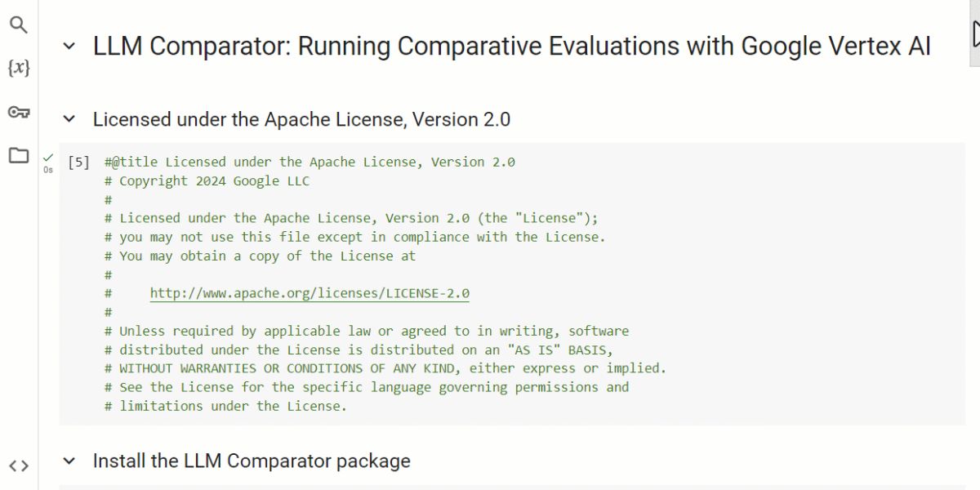Image resolution: width=980 pixels, height=490 pixels.
Task: Click the cell execution counter [5]
Action: coord(78,162)
